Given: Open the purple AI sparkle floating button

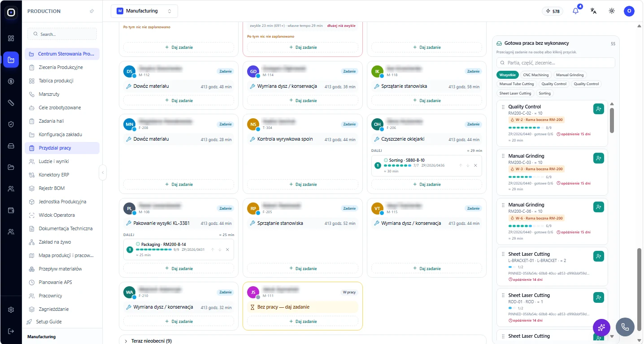Looking at the screenshot, I should pos(601,327).
